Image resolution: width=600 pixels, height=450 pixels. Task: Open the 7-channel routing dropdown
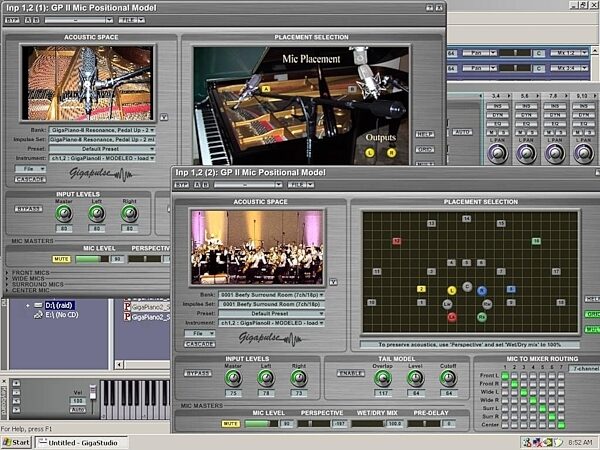pyautogui.click(x=584, y=368)
